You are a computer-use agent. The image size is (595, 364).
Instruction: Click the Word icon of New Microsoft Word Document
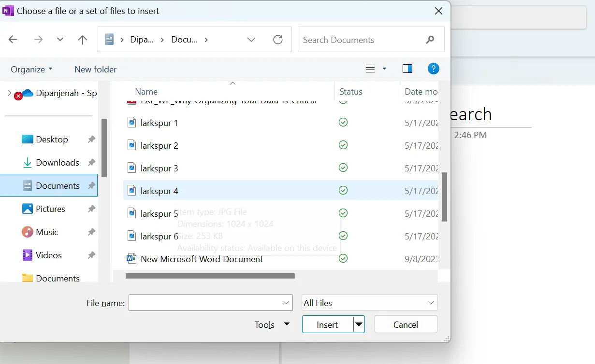point(131,258)
